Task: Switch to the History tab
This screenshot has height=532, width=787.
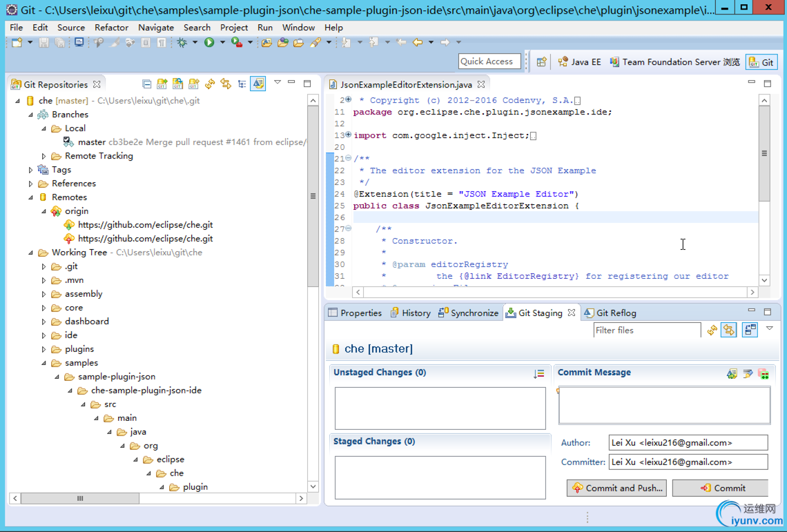Action: pyautogui.click(x=411, y=313)
